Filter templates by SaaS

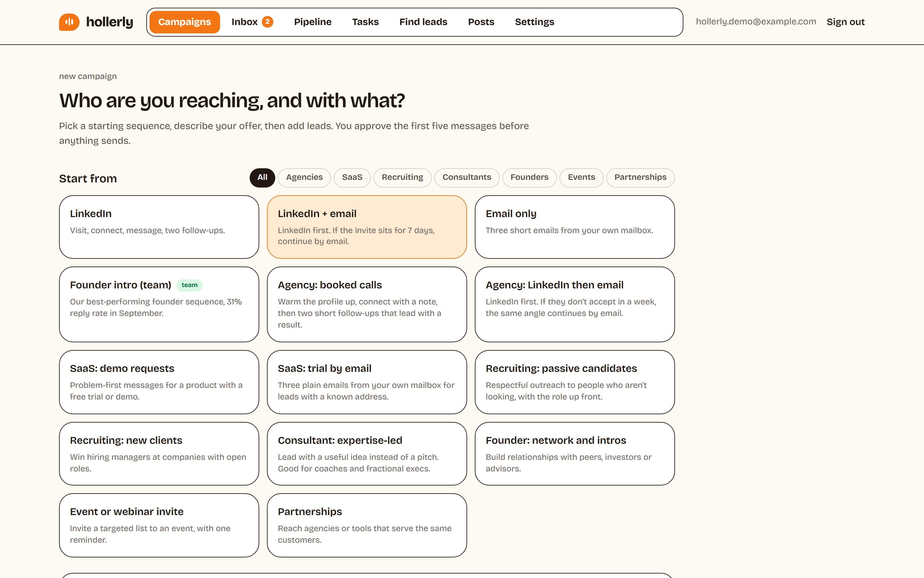(352, 177)
